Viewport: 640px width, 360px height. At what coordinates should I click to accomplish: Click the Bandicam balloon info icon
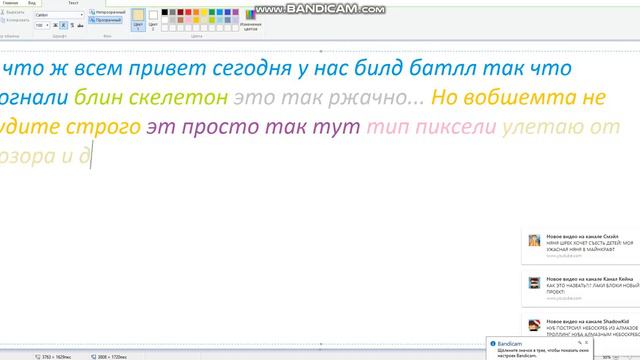(493, 344)
